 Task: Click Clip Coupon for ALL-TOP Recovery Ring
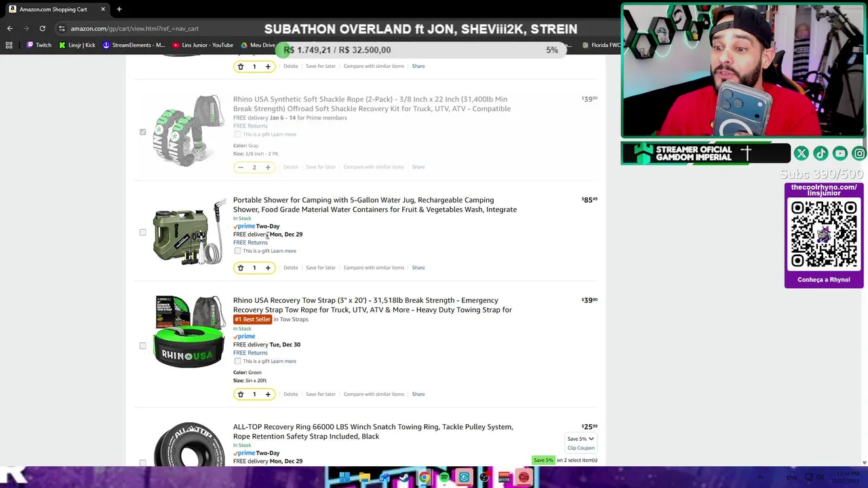(581, 448)
